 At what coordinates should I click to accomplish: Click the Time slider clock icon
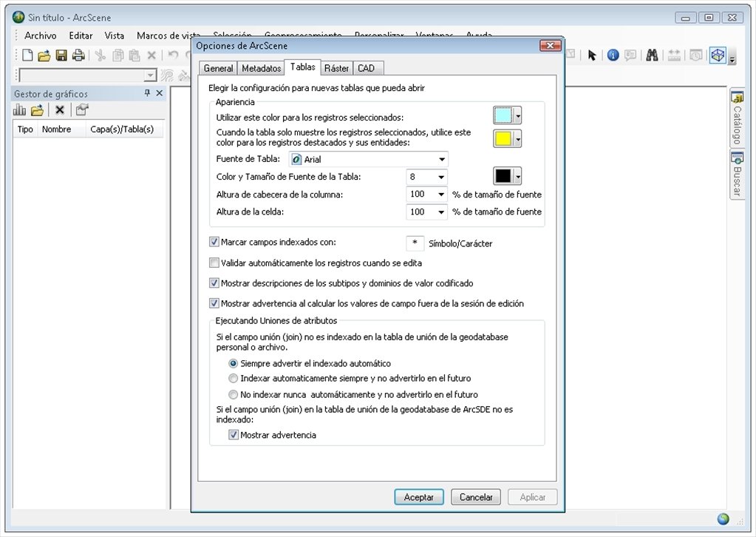695,55
